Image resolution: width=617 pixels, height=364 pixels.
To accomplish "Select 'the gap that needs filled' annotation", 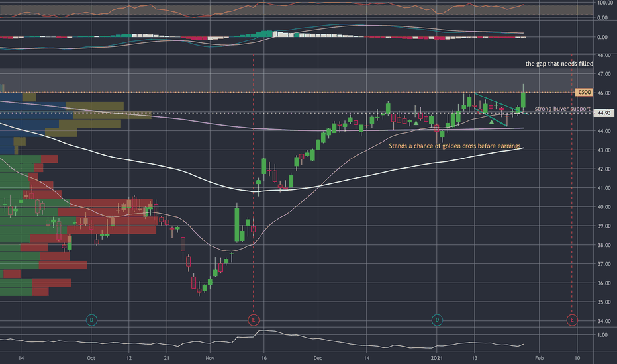I will 559,64.
